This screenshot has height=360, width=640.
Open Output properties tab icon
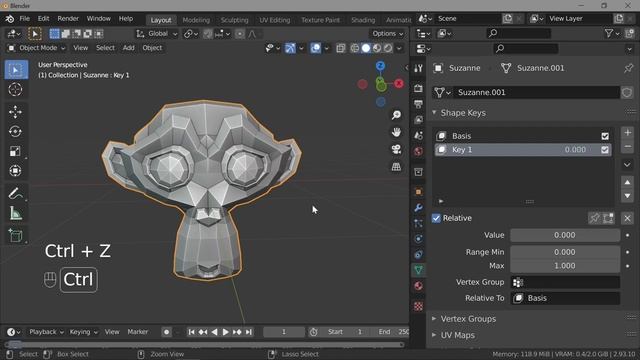pos(418,104)
